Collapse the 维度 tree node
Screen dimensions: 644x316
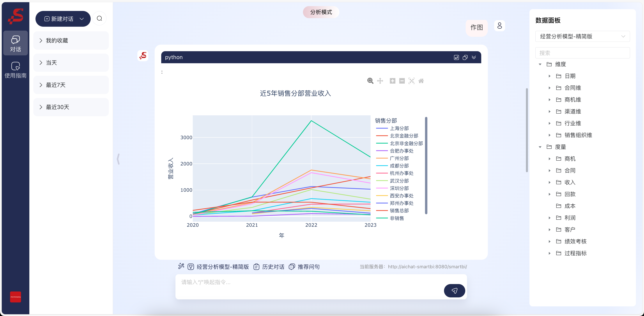pos(540,65)
